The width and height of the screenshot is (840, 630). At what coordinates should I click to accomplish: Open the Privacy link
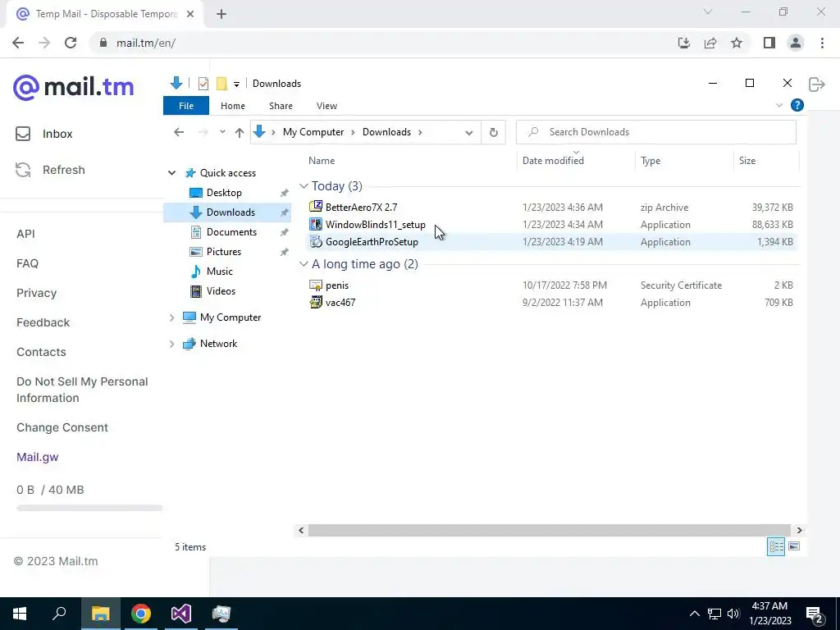point(36,293)
